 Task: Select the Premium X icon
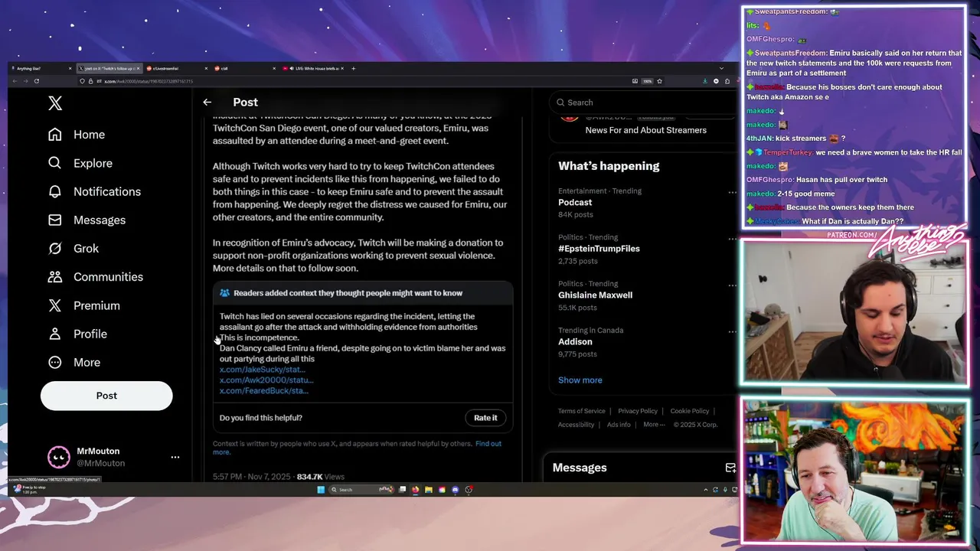pos(55,305)
